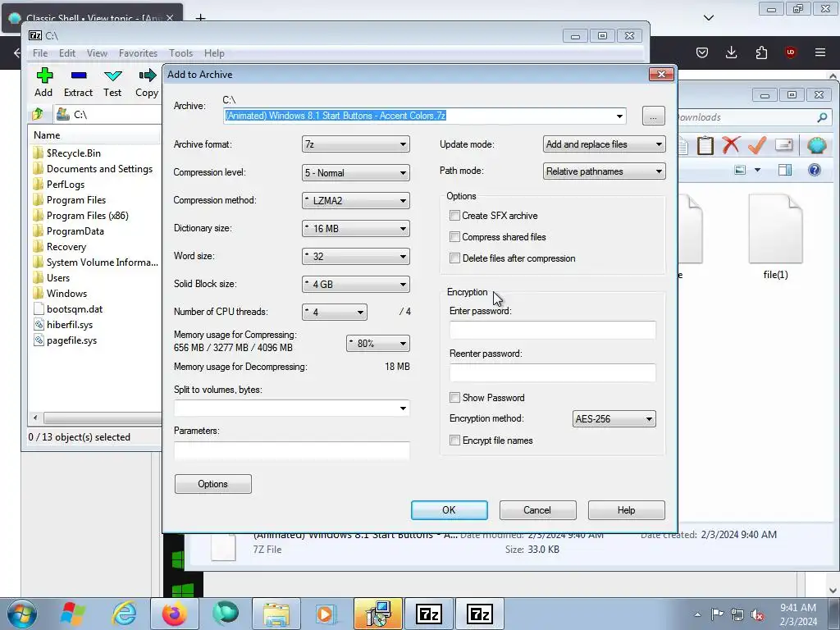840x630 pixels.
Task: Click the Classic Shell icon in Explorer toolbar
Action: 816,145
